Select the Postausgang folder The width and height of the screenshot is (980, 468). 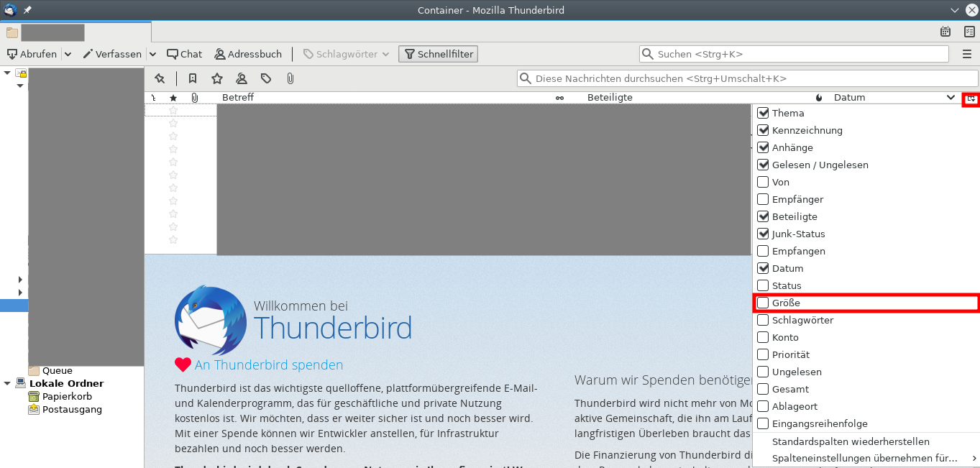coord(72,410)
